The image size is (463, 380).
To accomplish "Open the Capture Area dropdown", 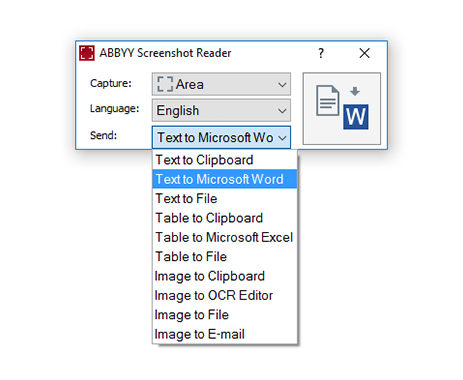I will tap(221, 84).
